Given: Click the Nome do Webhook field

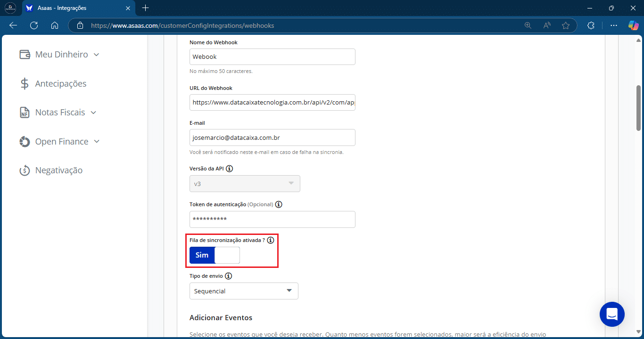Looking at the screenshot, I should click(x=272, y=56).
